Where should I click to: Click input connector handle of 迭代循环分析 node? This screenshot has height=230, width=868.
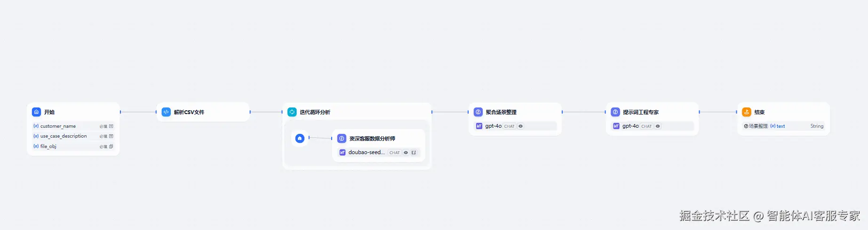tap(282, 112)
